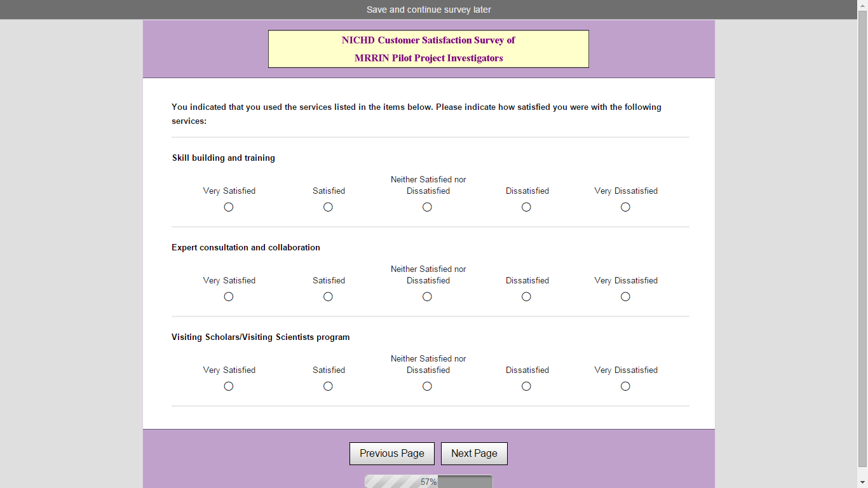
Task: Select Very Satisfied for Visiting Scholars program
Action: point(229,386)
